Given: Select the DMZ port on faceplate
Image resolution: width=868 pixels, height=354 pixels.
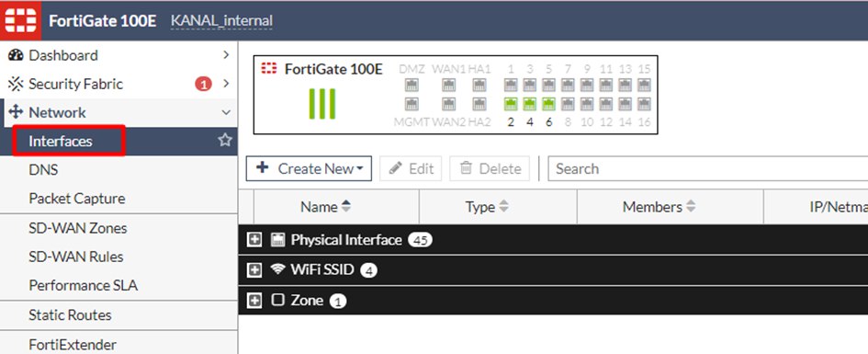Looking at the screenshot, I should pos(411,85).
